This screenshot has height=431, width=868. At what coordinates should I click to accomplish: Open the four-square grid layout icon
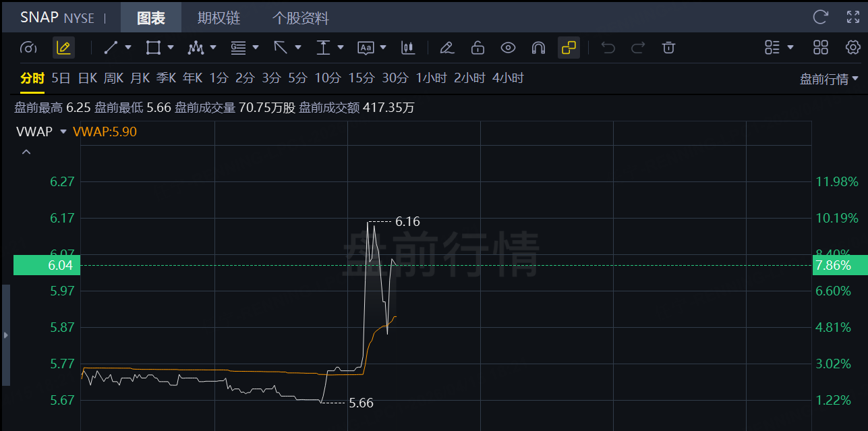pyautogui.click(x=821, y=48)
